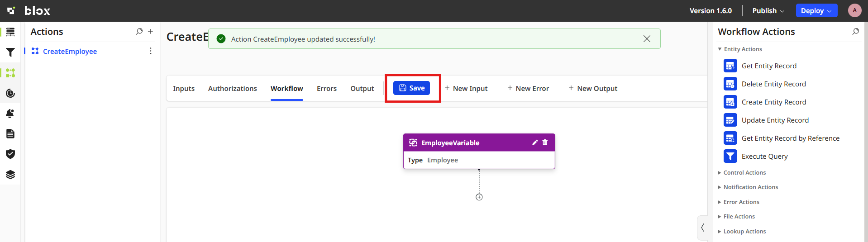This screenshot has width=868, height=242.
Task: Add a new action with plus icon
Action: pyautogui.click(x=150, y=32)
